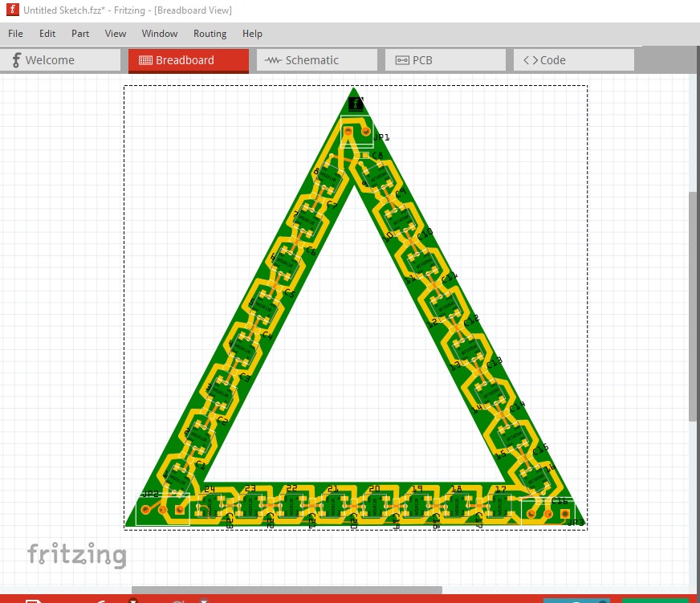The width and height of the screenshot is (700, 603).
Task: Open the File menu
Action: pos(15,34)
